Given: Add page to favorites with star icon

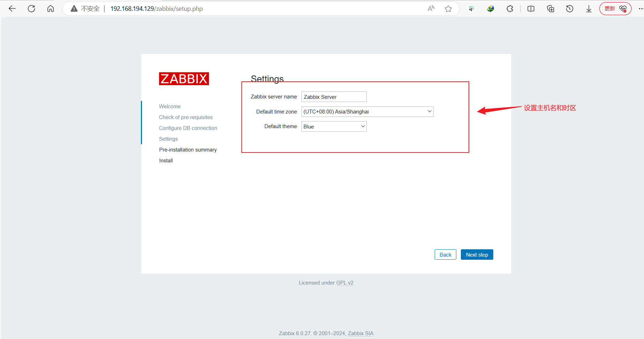Looking at the screenshot, I should [x=448, y=9].
